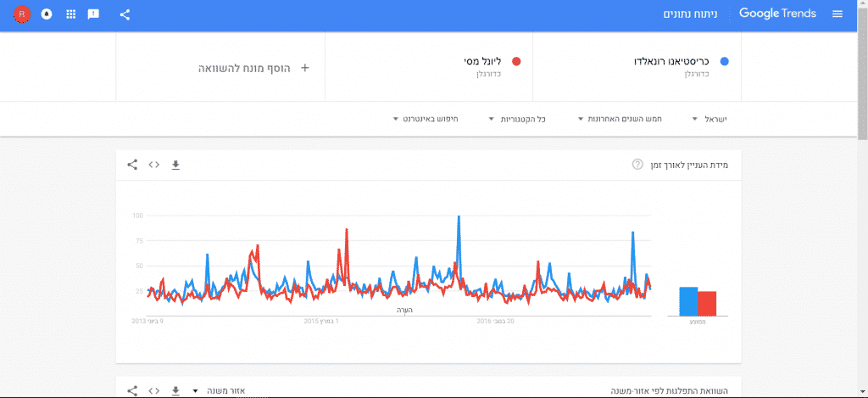Expand the כל הקטגוריות categories dropdown
The width and height of the screenshot is (868, 398).
pos(518,119)
